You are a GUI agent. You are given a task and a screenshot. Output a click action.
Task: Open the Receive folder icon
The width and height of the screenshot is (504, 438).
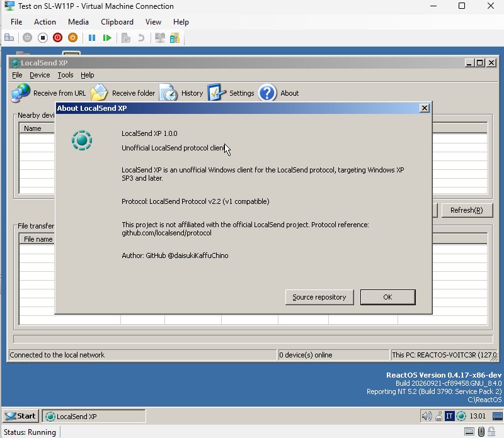tap(99, 93)
